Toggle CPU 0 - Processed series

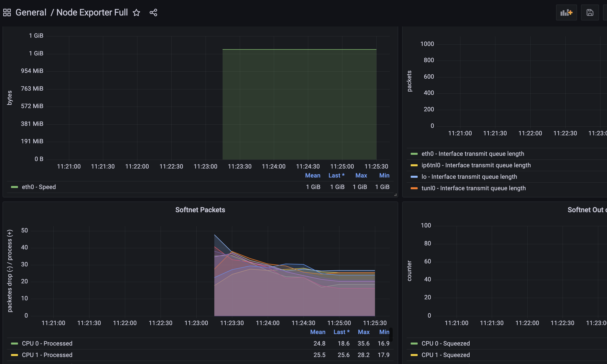point(47,344)
